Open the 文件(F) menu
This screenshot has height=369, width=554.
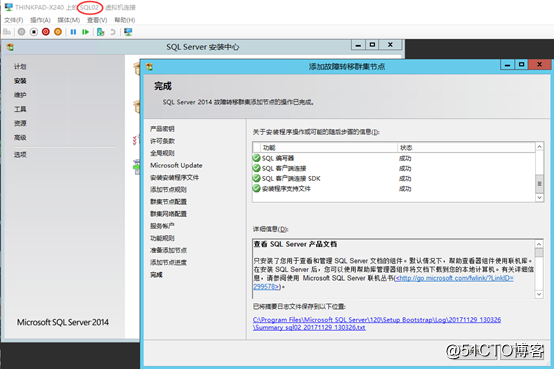(13, 20)
